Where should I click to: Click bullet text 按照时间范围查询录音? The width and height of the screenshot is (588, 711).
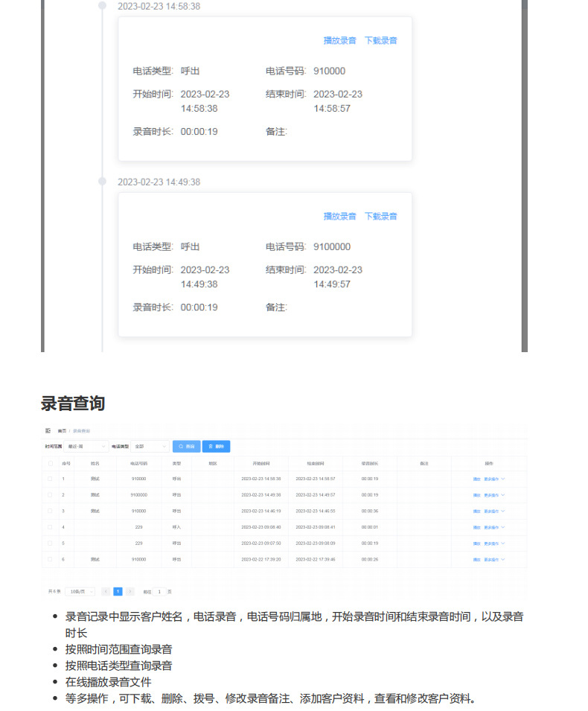[119, 649]
